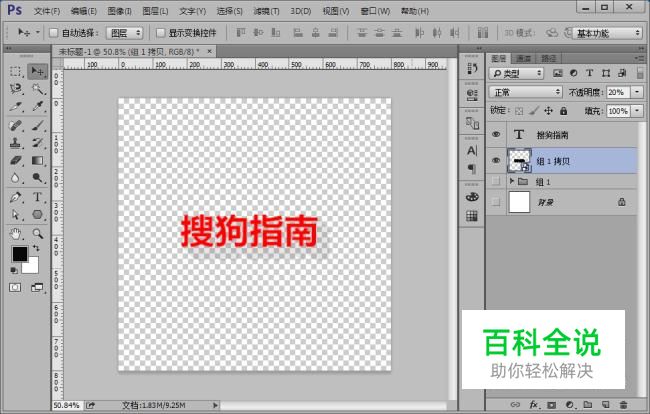This screenshot has height=414, width=650.
Task: Select the Rectangular Marquee tool
Action: click(x=16, y=71)
